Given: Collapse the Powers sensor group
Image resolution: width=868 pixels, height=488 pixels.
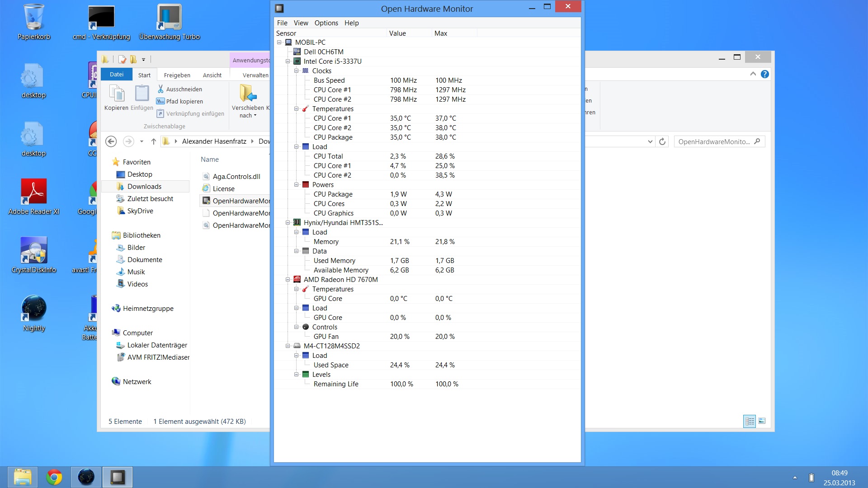Looking at the screenshot, I should pos(297,185).
